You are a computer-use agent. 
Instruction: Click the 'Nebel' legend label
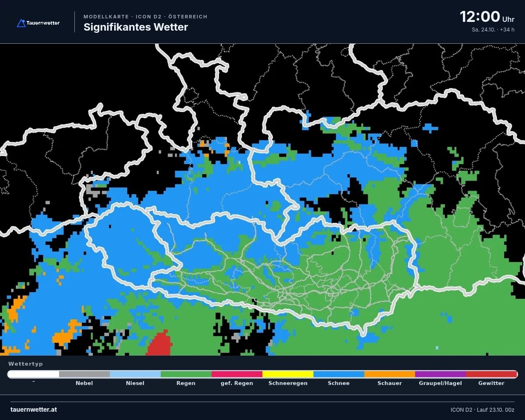coord(84,383)
